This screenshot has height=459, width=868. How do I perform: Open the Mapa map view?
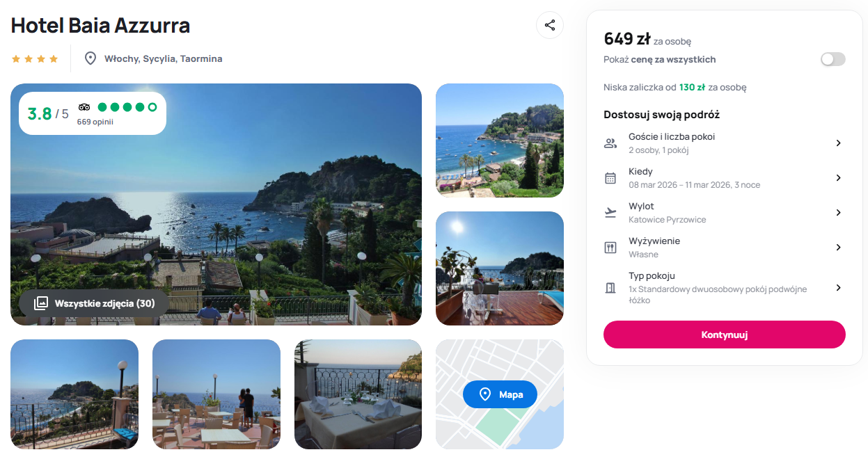[500, 394]
